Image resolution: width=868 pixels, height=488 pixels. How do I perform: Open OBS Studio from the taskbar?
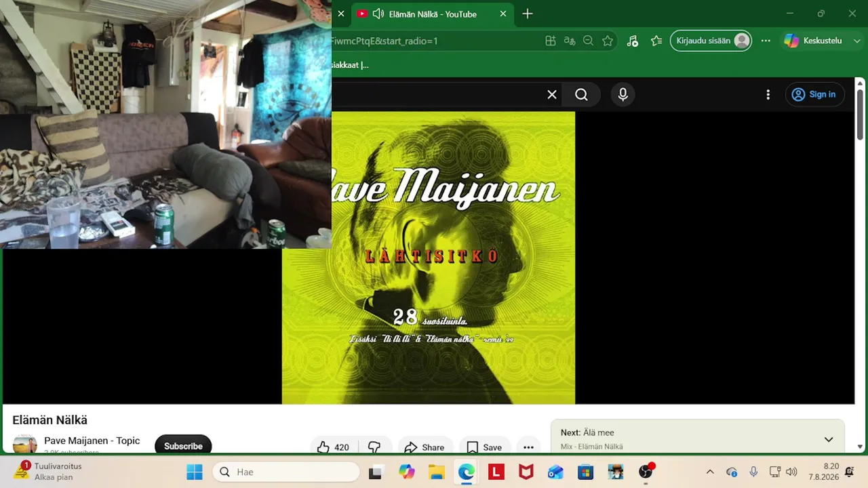(x=646, y=472)
